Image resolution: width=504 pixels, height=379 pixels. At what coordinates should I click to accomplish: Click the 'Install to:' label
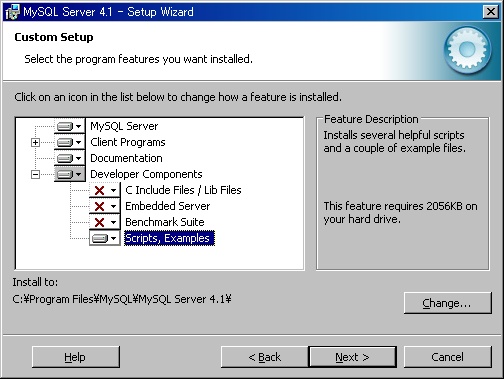tap(35, 282)
